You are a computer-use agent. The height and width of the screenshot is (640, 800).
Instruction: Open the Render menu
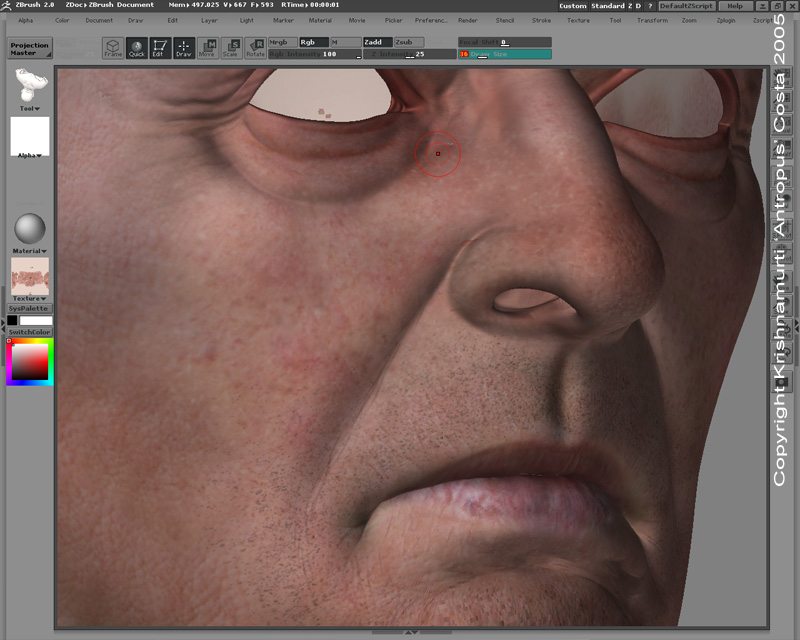coord(467,20)
